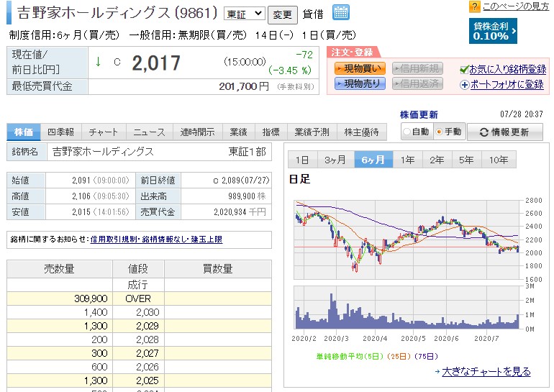Screen dimensions: 554x392
Task: Click the 現物売り order button
Action: (x=360, y=83)
